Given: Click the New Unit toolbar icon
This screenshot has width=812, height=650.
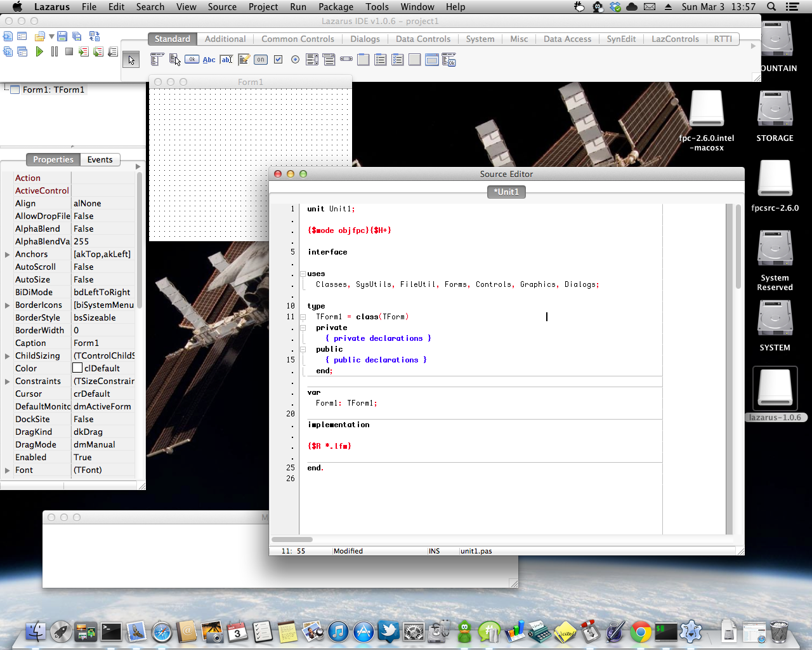Looking at the screenshot, I should coord(8,36).
